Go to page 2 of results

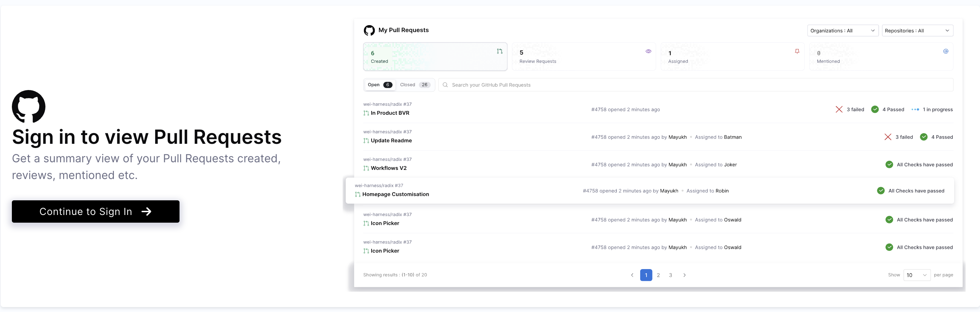point(658,275)
